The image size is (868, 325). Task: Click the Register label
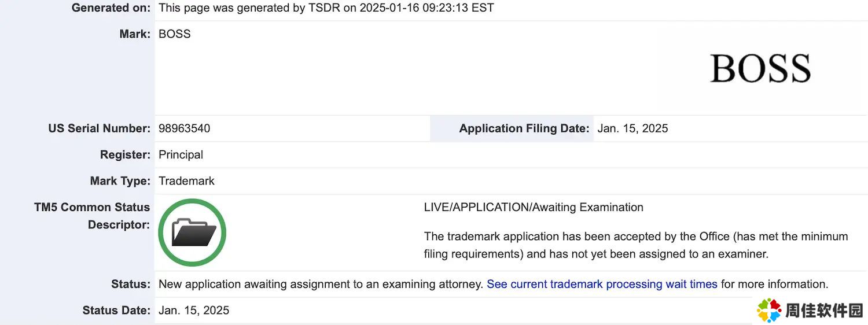click(x=125, y=155)
